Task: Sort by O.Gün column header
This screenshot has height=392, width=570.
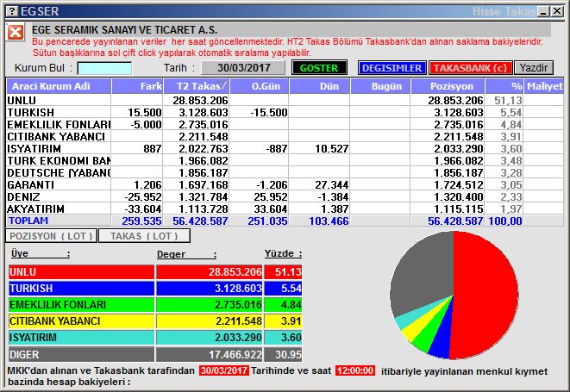Action: click(x=260, y=86)
